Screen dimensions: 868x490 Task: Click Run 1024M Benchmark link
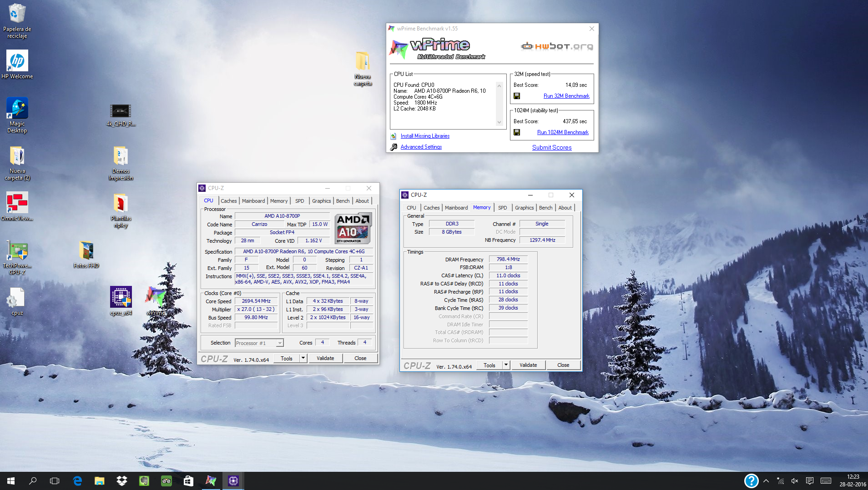pos(563,132)
